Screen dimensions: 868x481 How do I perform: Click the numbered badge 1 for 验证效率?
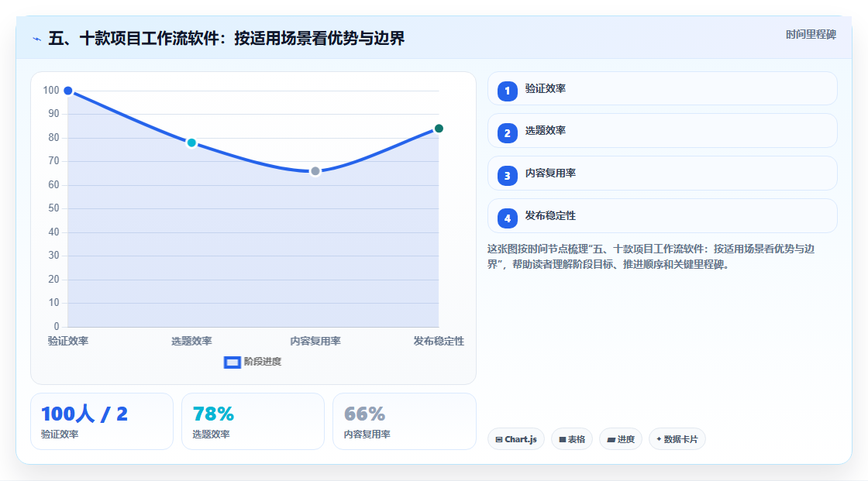coord(507,91)
